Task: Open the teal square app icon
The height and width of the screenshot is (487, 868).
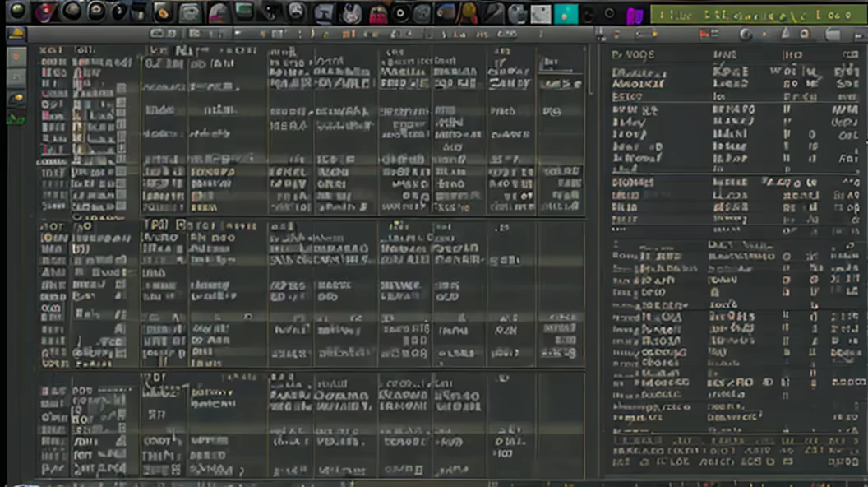Action: 566,13
